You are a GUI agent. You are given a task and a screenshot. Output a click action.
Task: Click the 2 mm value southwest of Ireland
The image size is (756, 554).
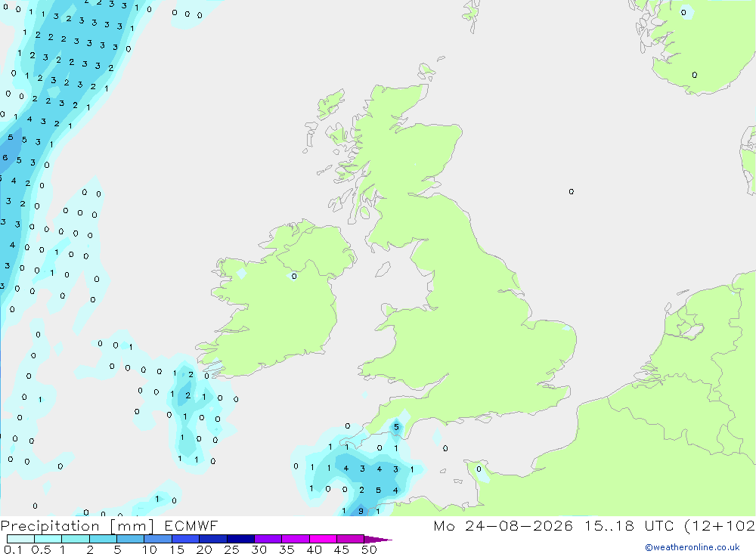[x=187, y=395]
